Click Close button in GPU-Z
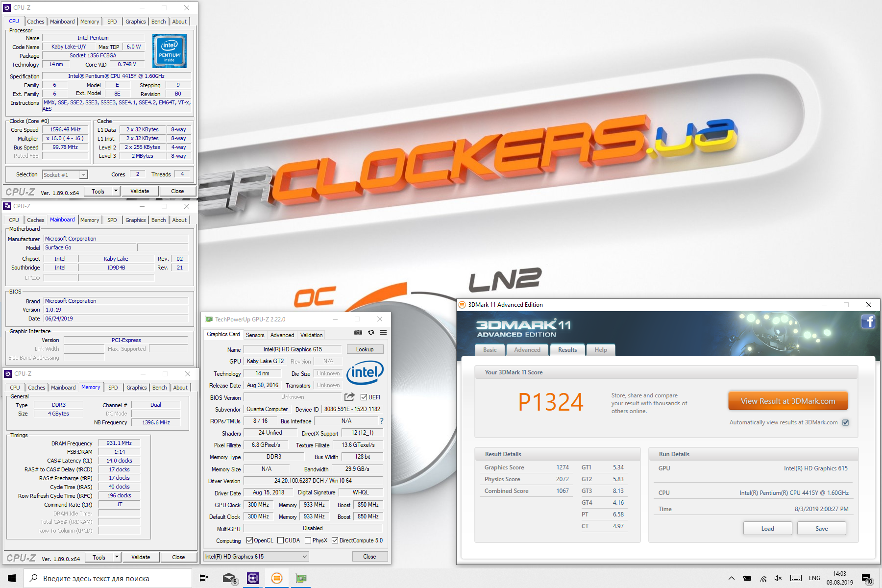 pos(369,557)
